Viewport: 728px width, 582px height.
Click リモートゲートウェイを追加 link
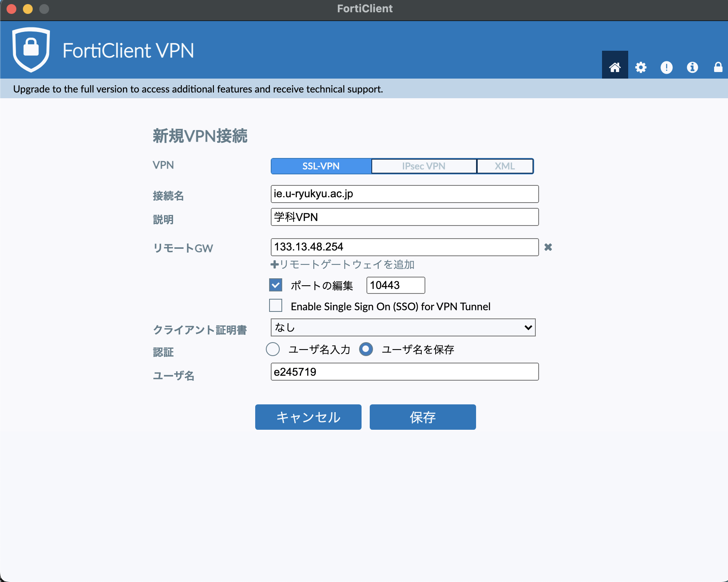[343, 264]
